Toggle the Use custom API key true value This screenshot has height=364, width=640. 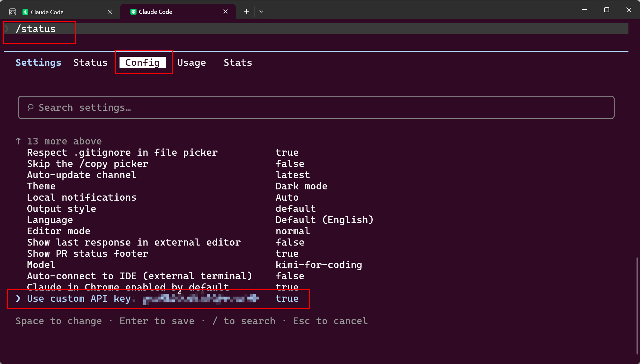coord(287,299)
